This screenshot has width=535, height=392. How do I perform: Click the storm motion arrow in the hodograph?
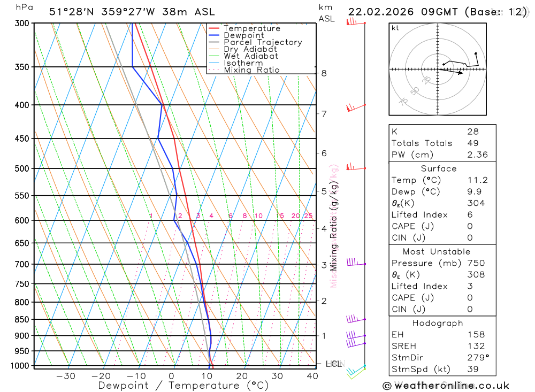pos(450,71)
